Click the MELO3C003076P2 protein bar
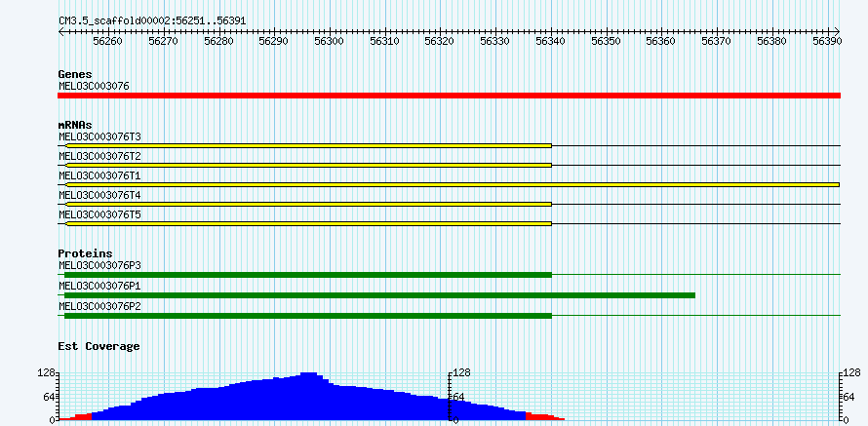The image size is (868, 426). click(x=308, y=316)
